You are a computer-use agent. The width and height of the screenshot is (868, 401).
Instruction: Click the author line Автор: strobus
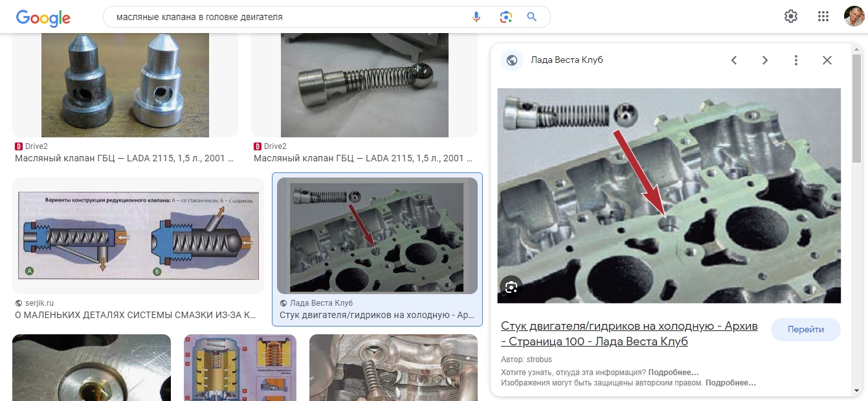(526, 360)
